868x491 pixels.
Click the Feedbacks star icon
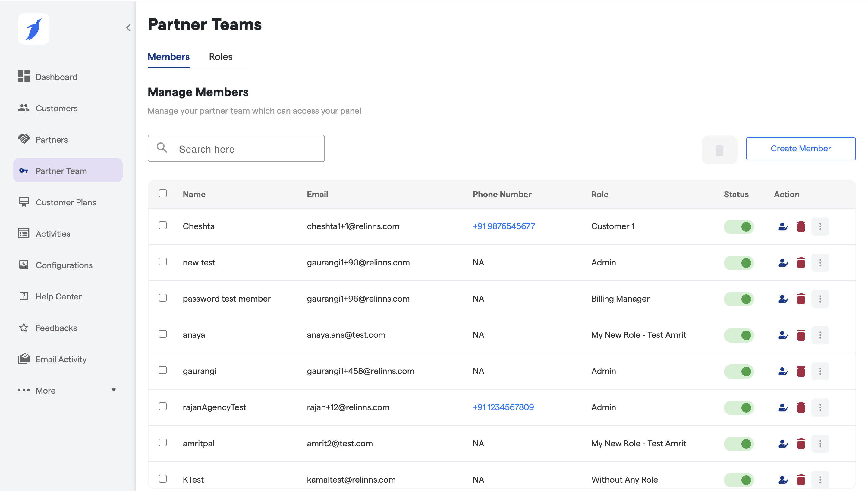point(24,328)
